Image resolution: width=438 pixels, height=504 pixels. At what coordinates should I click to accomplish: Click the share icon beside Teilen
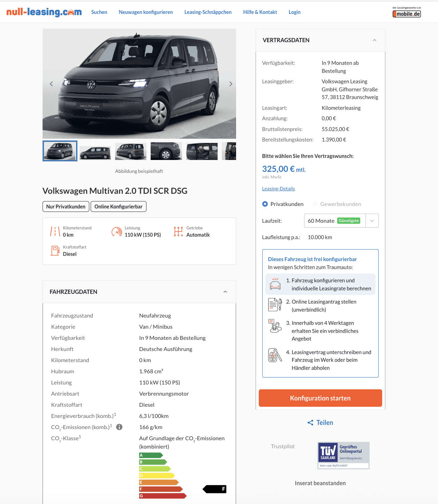tap(310, 423)
